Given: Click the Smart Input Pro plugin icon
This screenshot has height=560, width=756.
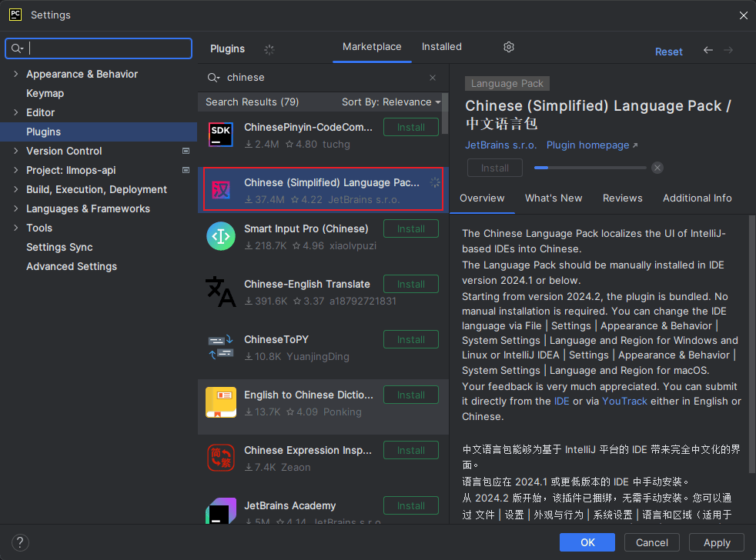Looking at the screenshot, I should click(221, 236).
